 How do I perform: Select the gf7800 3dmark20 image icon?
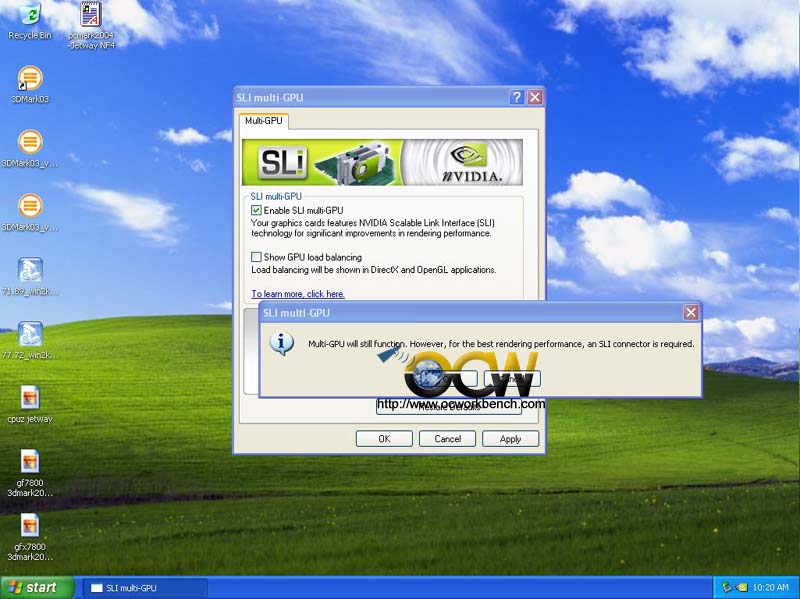coord(30,473)
